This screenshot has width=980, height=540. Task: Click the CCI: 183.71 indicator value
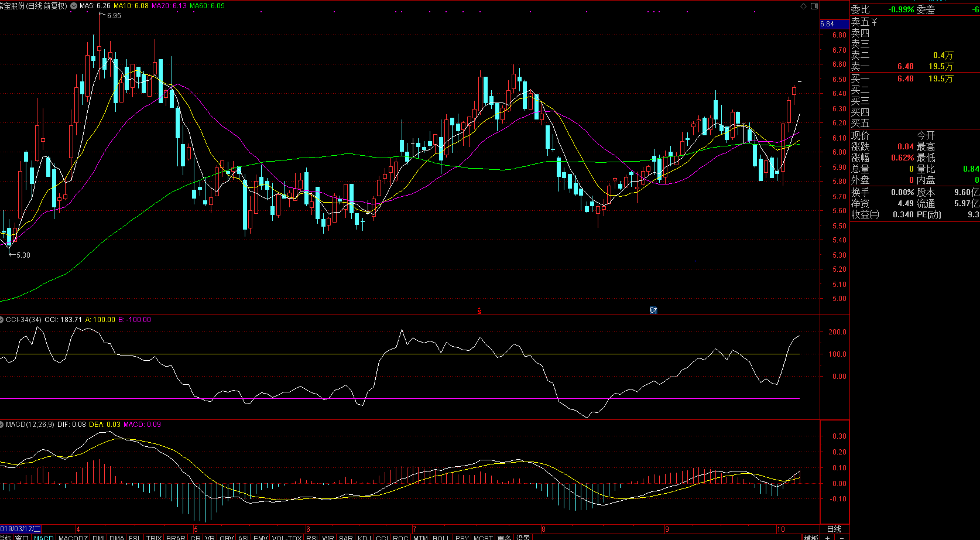point(63,320)
